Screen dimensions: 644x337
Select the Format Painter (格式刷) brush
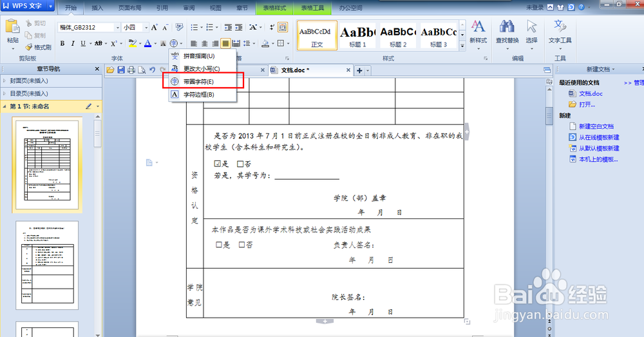[x=29, y=47]
